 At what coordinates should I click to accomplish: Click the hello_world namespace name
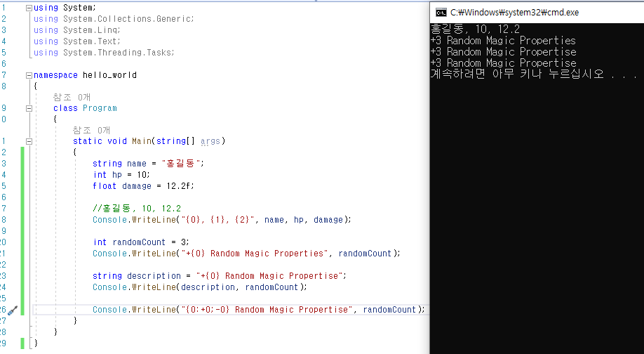tap(109, 75)
